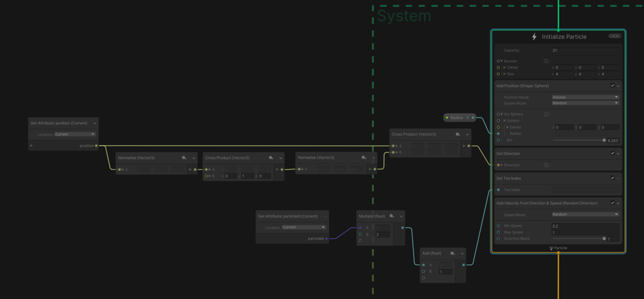Select the Initialize Particle title text
Image resolution: width=644 pixels, height=299 pixels.
tap(564, 37)
